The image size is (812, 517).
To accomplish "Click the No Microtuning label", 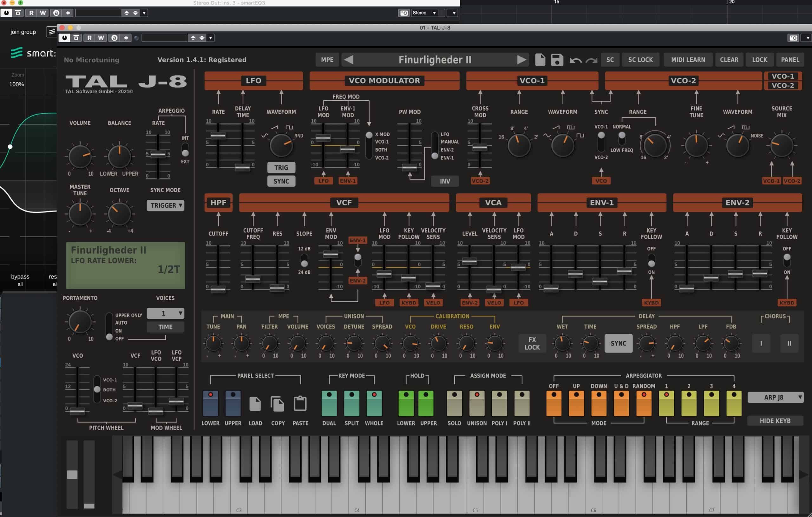I will click(x=91, y=60).
